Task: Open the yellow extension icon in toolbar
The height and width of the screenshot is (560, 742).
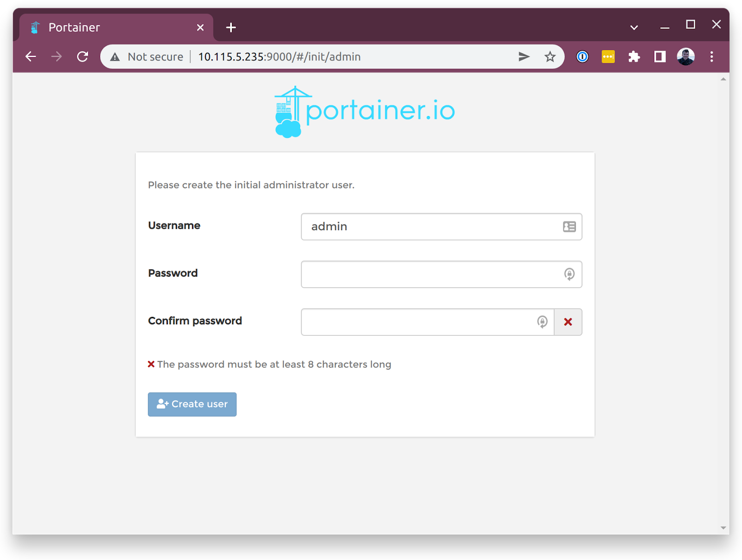Action: pyautogui.click(x=608, y=57)
